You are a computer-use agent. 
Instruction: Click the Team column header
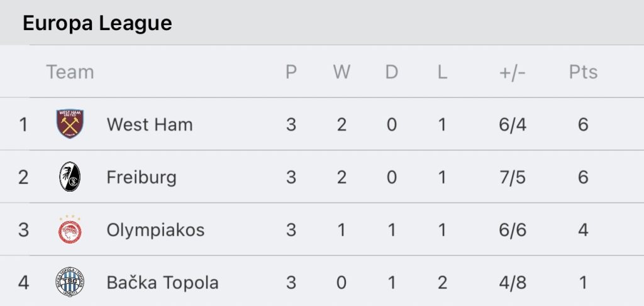(x=70, y=72)
